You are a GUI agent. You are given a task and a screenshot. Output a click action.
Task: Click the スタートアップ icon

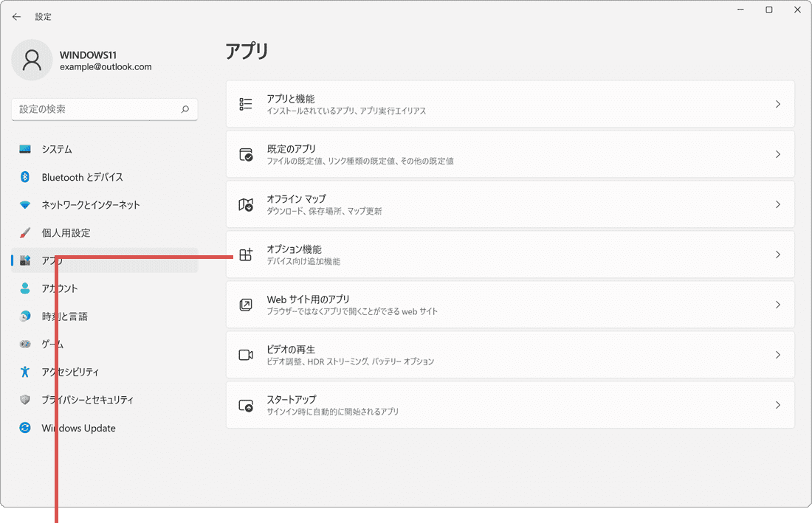coord(246,404)
